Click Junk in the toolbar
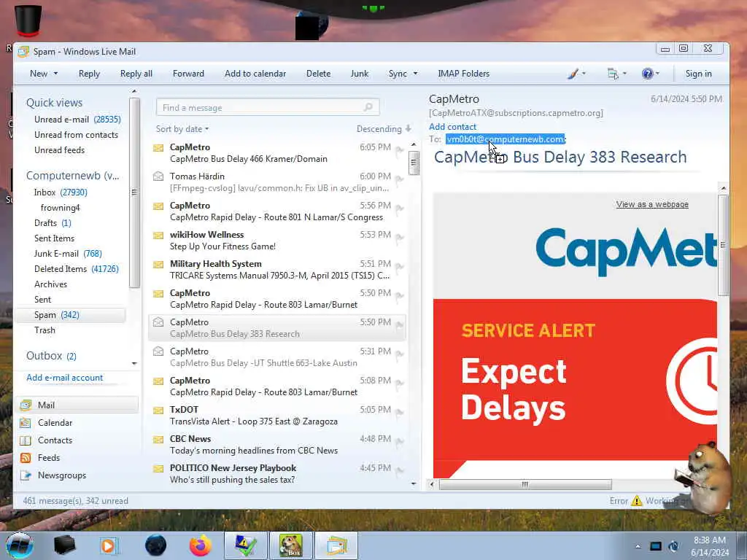The image size is (747, 560). click(x=359, y=74)
